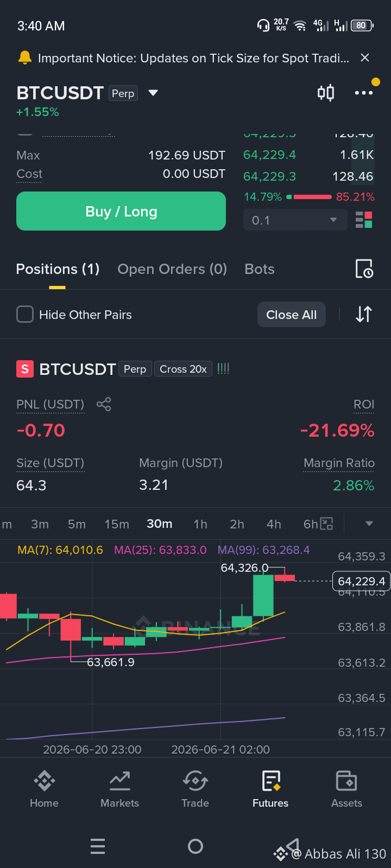Screen dimensions: 391x868
Task: Expand the BTCUSDT pair selector arrow
Action: (153, 93)
